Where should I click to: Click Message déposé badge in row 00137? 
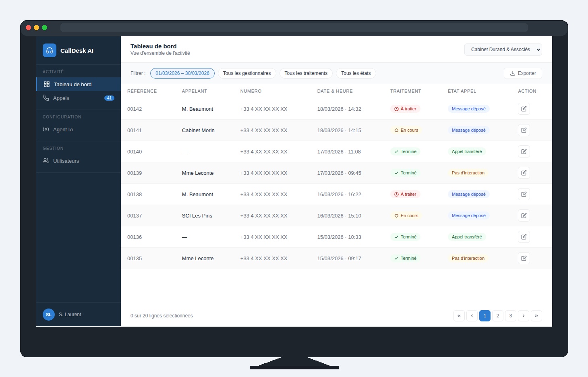point(469,215)
